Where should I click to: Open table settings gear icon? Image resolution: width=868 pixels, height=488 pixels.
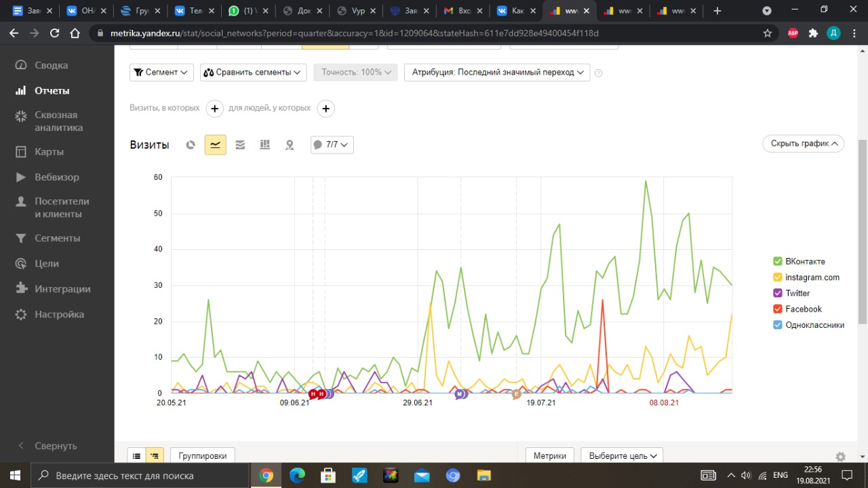click(840, 457)
